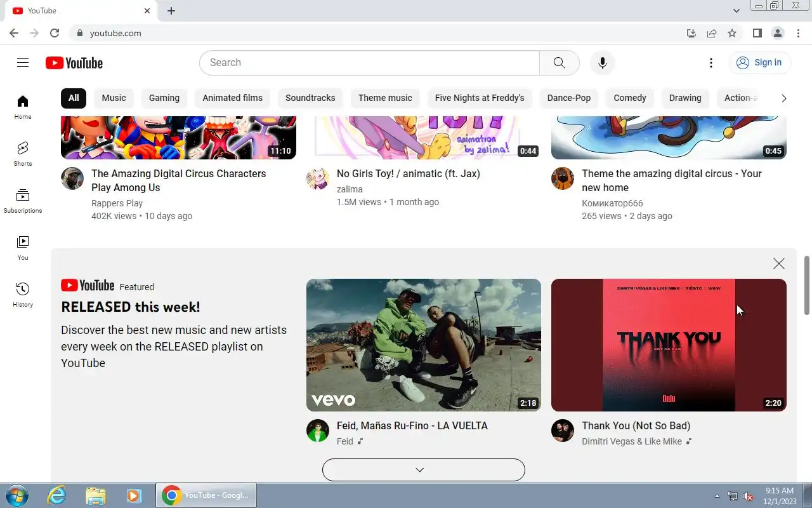Launch Internet Explorer from taskbar
This screenshot has height=508, width=812.
[57, 495]
